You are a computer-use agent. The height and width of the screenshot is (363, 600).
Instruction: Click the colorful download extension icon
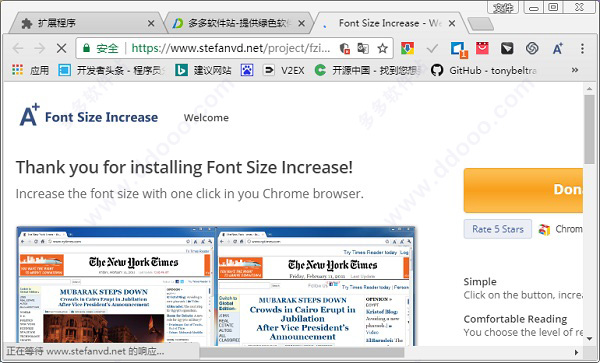pyautogui.click(x=407, y=48)
